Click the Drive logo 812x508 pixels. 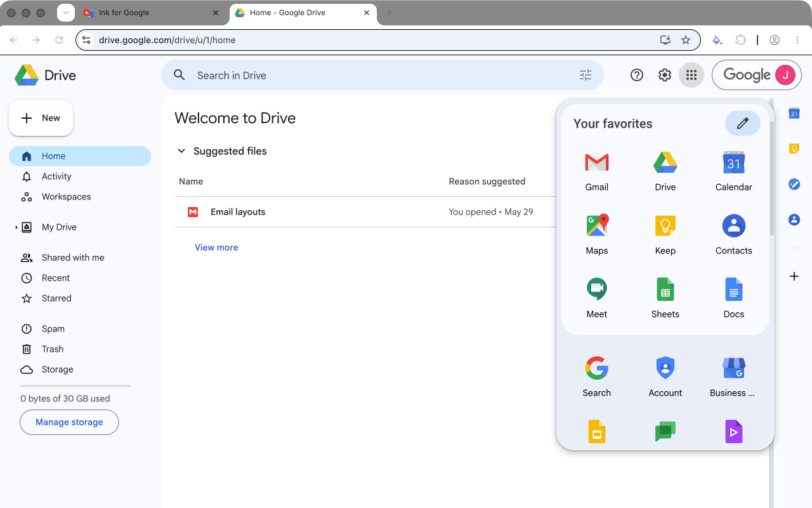[45, 75]
